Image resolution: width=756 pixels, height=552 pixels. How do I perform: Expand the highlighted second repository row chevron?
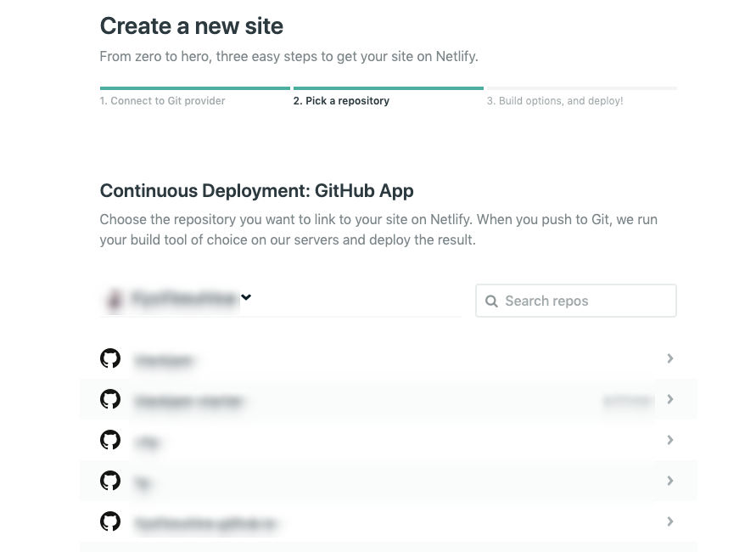click(670, 399)
